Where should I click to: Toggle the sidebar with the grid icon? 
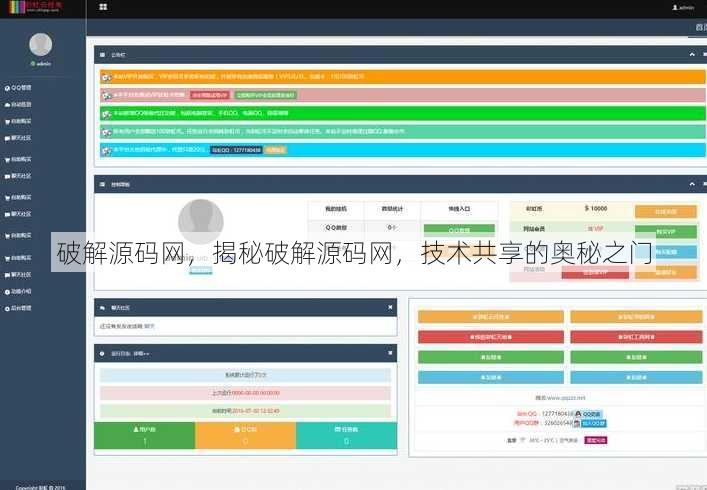(x=103, y=7)
